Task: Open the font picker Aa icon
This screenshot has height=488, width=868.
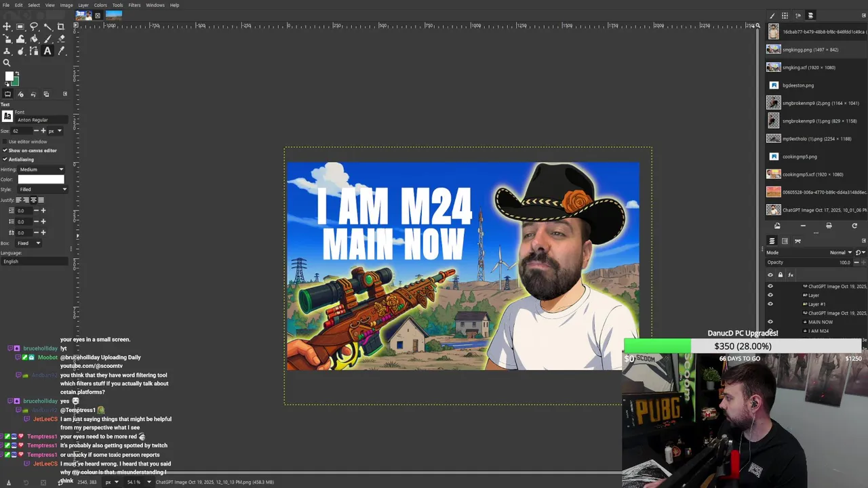Action: (x=7, y=116)
